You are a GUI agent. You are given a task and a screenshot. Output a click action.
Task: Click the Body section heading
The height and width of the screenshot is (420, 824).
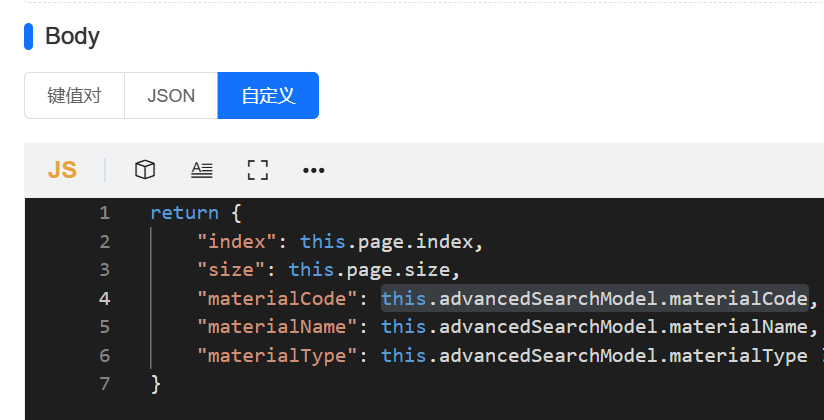(x=72, y=37)
